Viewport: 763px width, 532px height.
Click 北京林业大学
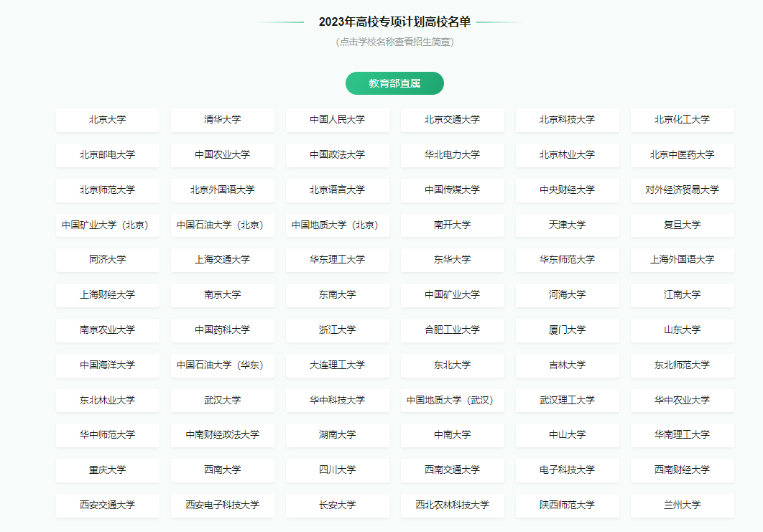click(568, 154)
